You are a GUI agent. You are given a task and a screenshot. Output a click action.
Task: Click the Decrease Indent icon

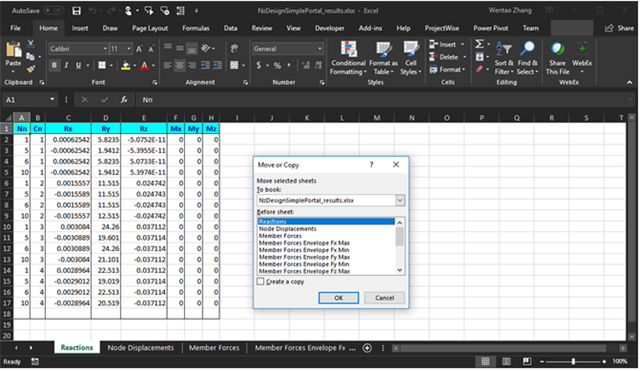click(205, 65)
